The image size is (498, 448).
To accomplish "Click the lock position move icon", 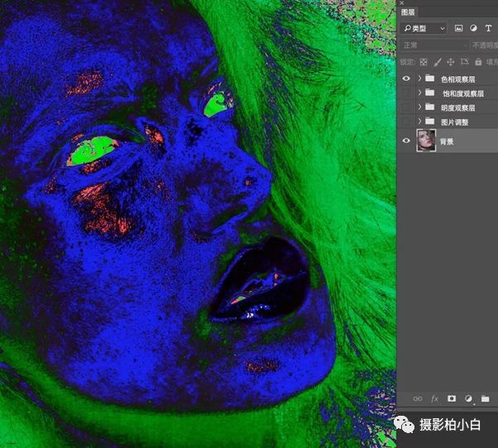I will coord(451,62).
